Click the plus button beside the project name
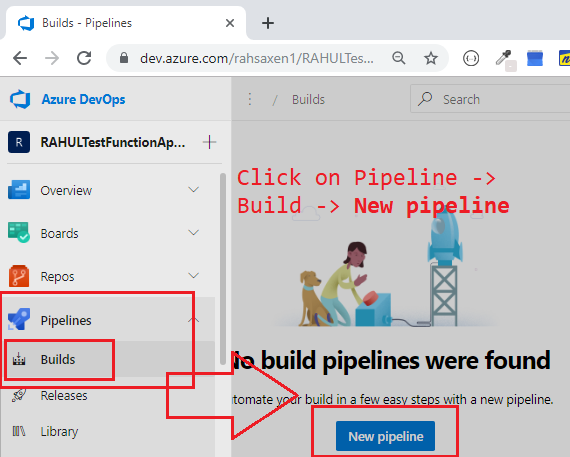This screenshot has height=457, width=570. tap(209, 142)
